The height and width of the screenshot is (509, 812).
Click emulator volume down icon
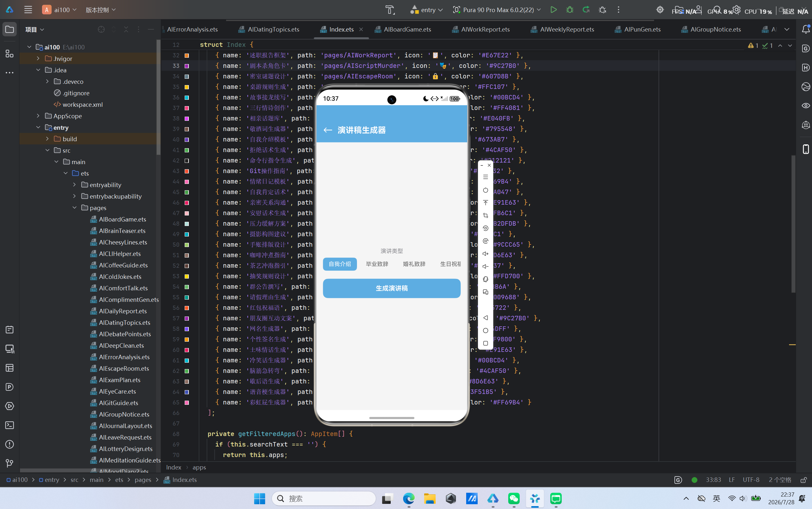click(485, 266)
